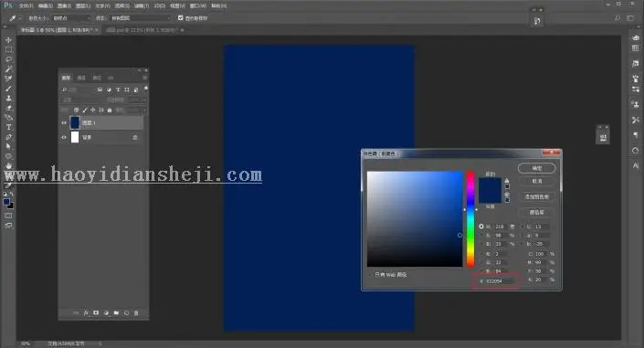Click the vertical rainbow hue slider
Viewport: 644px width, 348px height.
tap(470, 219)
